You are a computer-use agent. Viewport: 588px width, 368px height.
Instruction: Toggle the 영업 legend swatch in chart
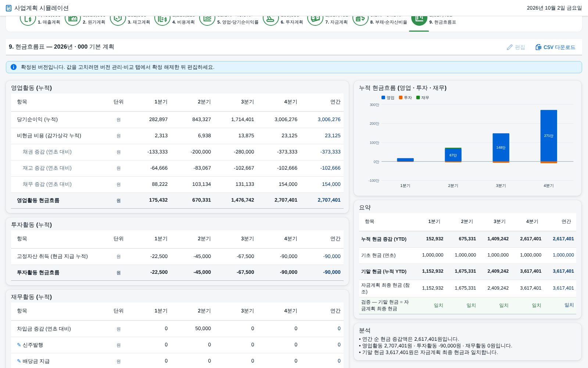coord(383,98)
